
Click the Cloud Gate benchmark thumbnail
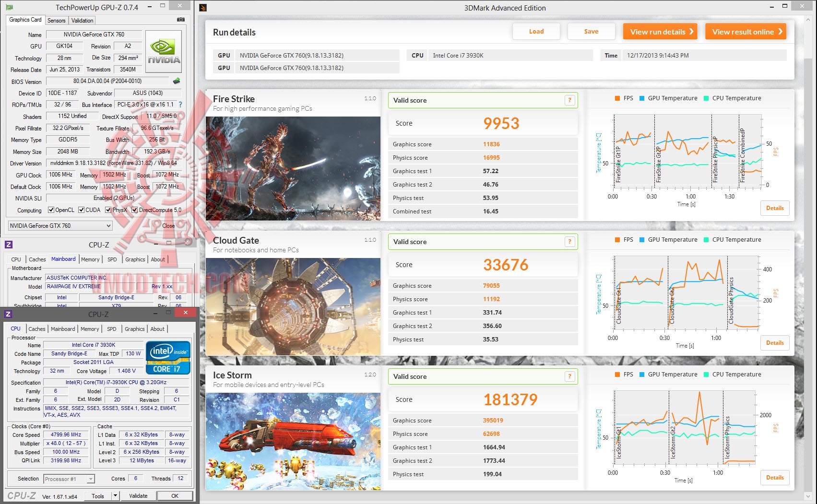click(x=293, y=307)
